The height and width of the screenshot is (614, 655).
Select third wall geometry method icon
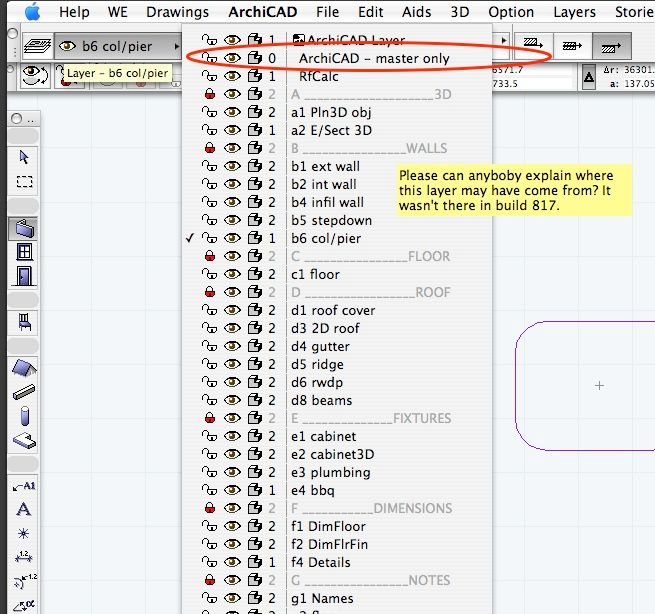[x=611, y=46]
